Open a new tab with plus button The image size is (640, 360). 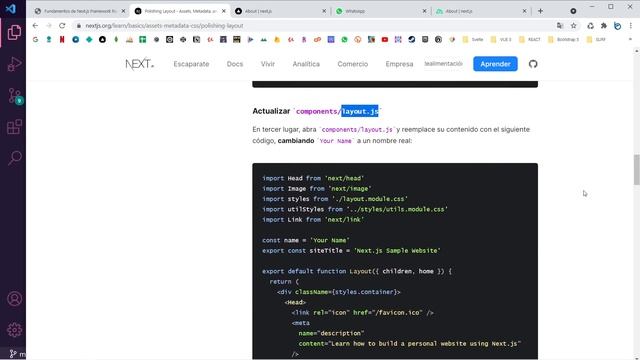pos(540,11)
